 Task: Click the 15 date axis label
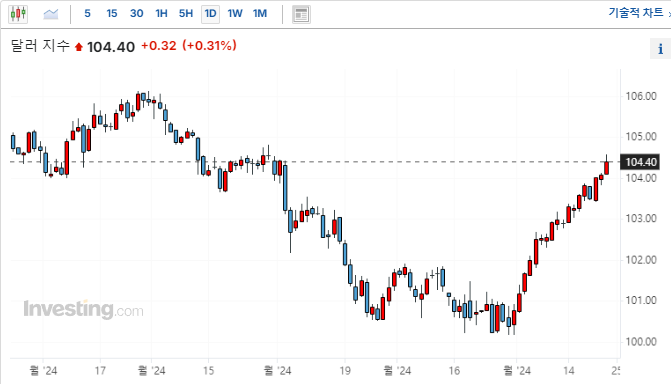[208, 370]
